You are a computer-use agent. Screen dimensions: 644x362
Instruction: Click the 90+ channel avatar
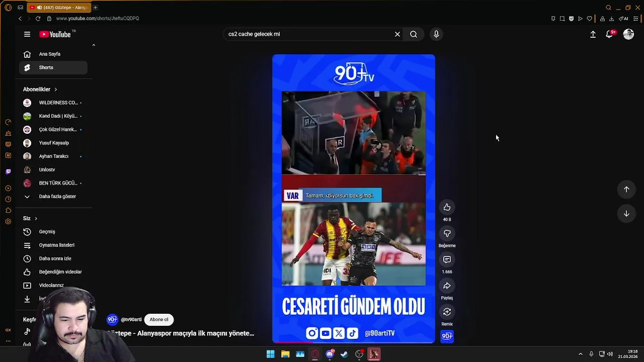pos(112,319)
